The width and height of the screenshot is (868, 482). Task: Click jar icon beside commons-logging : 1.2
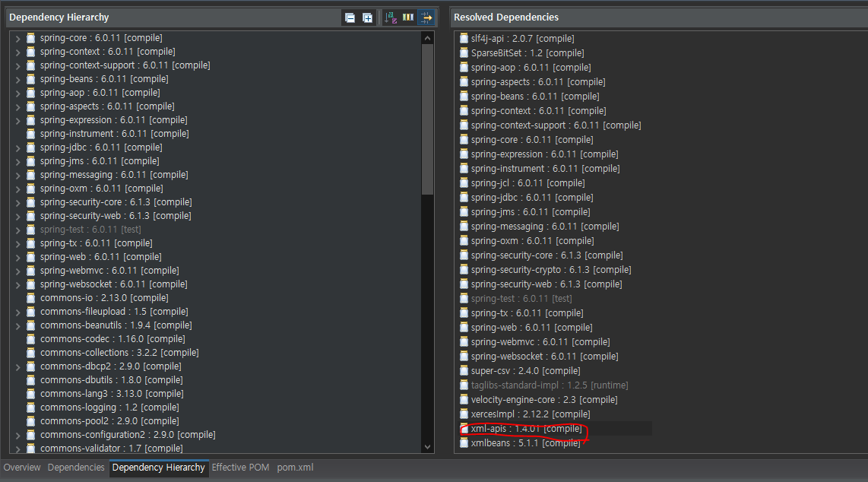(31, 407)
